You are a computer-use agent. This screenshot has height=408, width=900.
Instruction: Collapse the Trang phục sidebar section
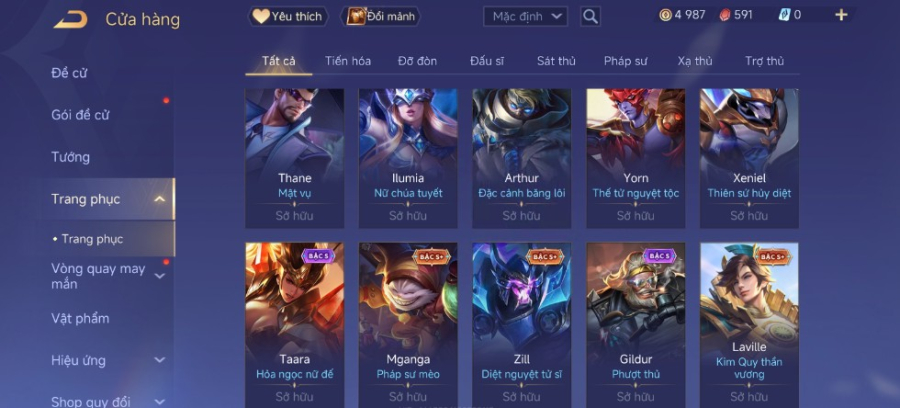click(160, 199)
